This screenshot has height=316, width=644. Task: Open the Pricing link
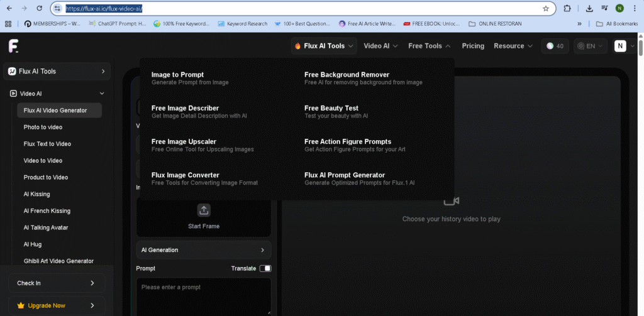point(473,46)
